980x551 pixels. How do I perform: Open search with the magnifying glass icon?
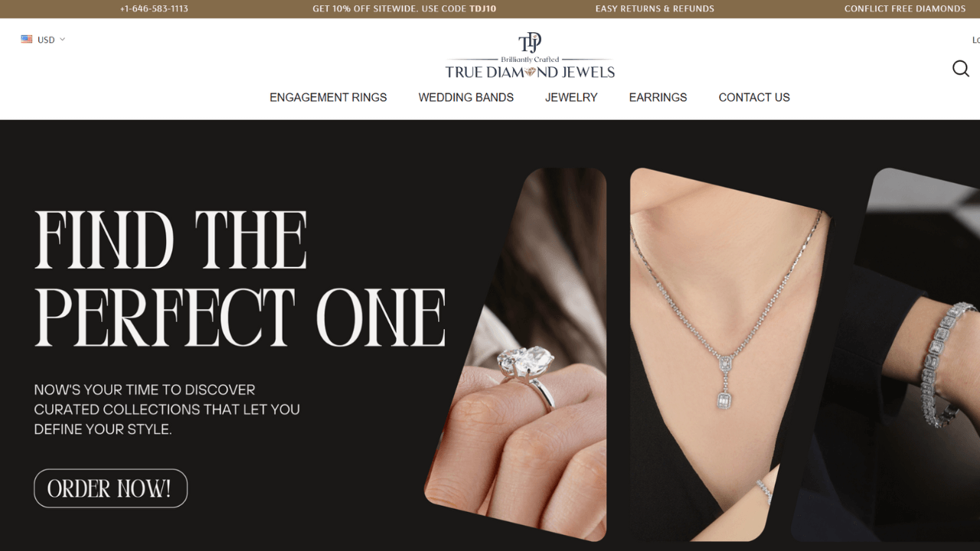[x=961, y=69]
